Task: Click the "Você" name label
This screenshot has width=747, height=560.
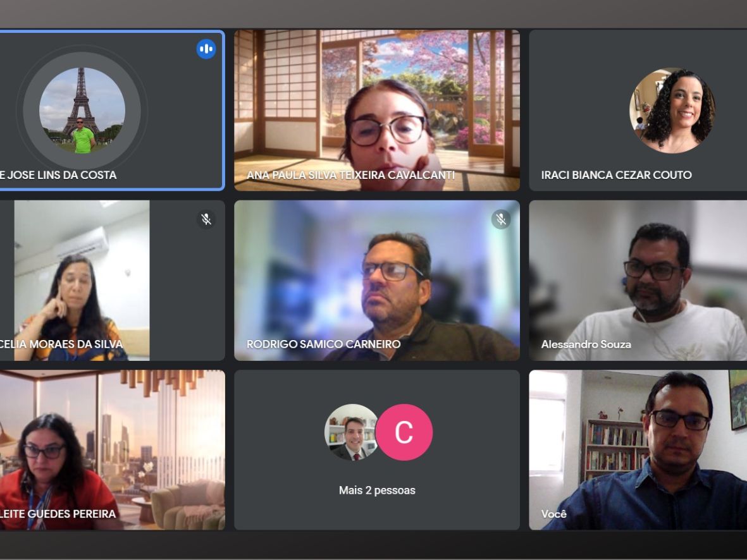Action: tap(553, 514)
